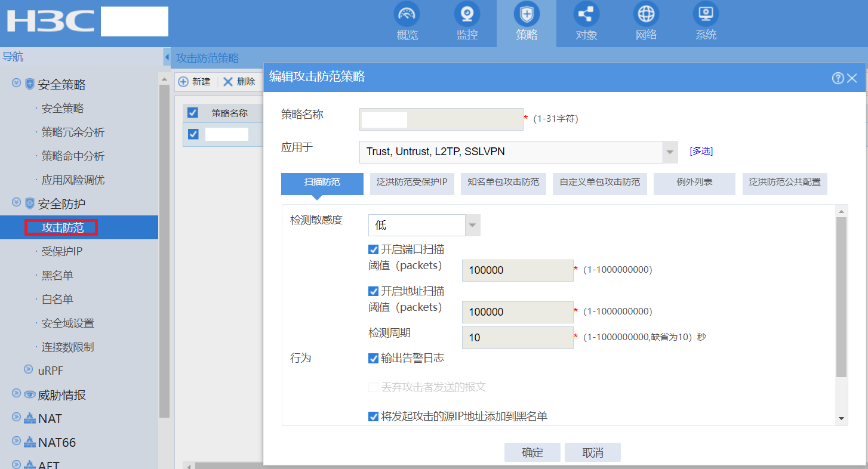Toggle the 开启地址扫描 checkbox
Viewport: 868px width, 469px height.
tap(374, 291)
